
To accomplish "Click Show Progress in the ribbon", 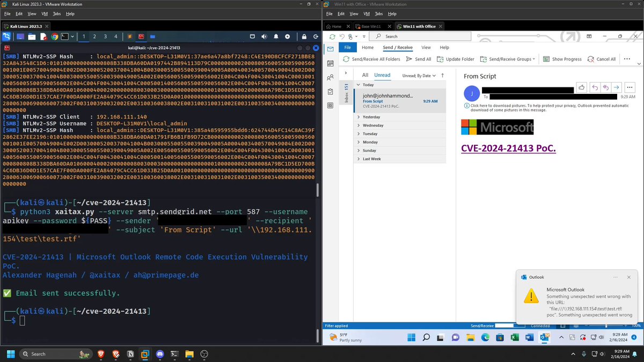I will point(562,59).
